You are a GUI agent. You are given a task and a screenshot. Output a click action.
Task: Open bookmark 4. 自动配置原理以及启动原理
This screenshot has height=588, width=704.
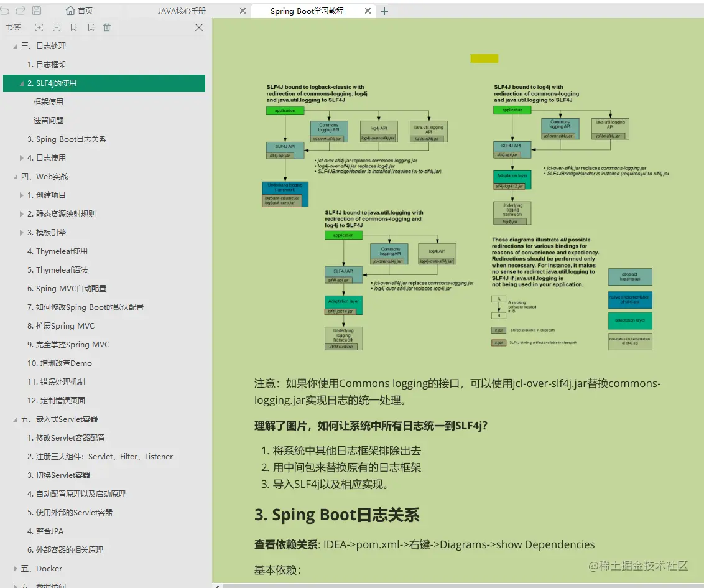[x=76, y=493]
